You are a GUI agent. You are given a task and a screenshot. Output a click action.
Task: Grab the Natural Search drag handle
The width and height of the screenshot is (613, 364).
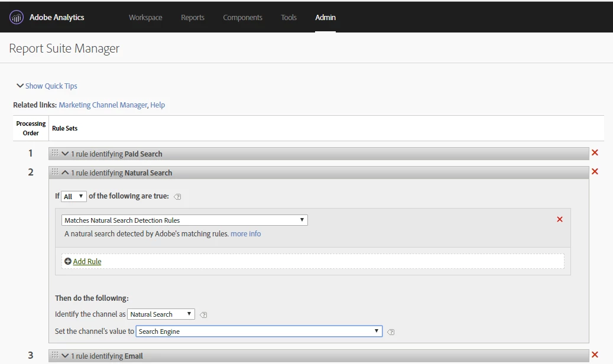pos(55,171)
